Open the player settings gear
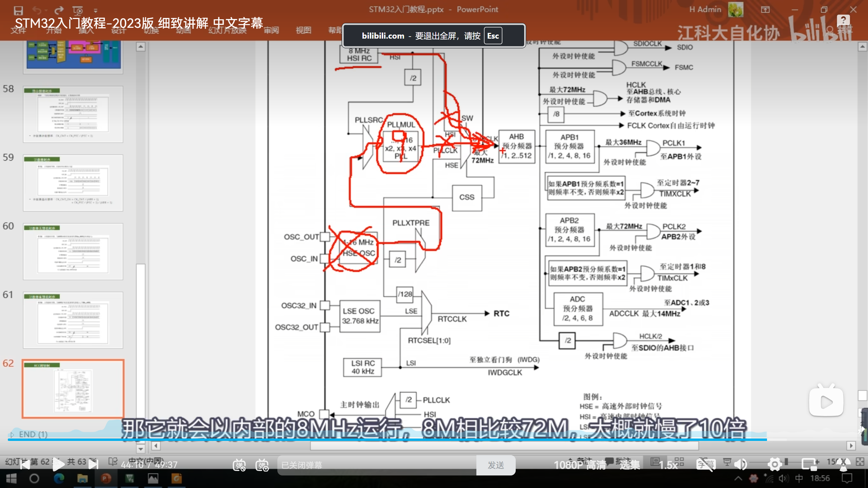The height and width of the screenshot is (488, 868). (x=775, y=465)
